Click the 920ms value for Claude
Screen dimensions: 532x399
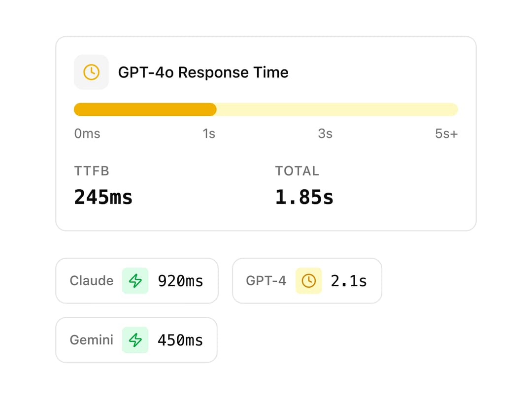180,281
